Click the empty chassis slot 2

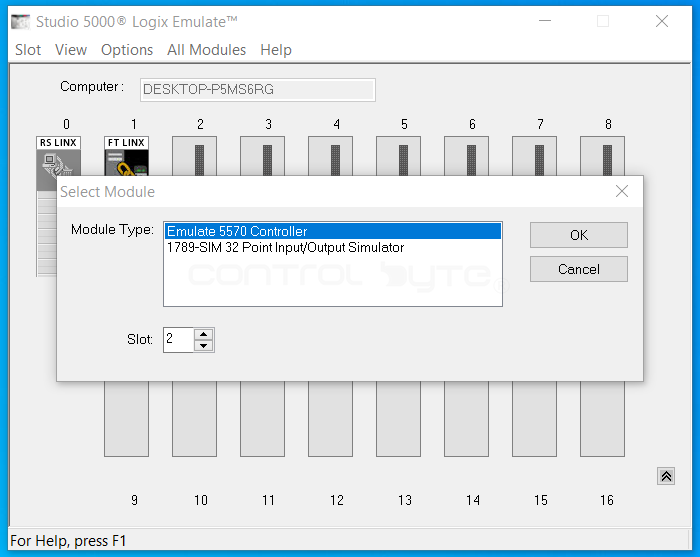(x=194, y=157)
